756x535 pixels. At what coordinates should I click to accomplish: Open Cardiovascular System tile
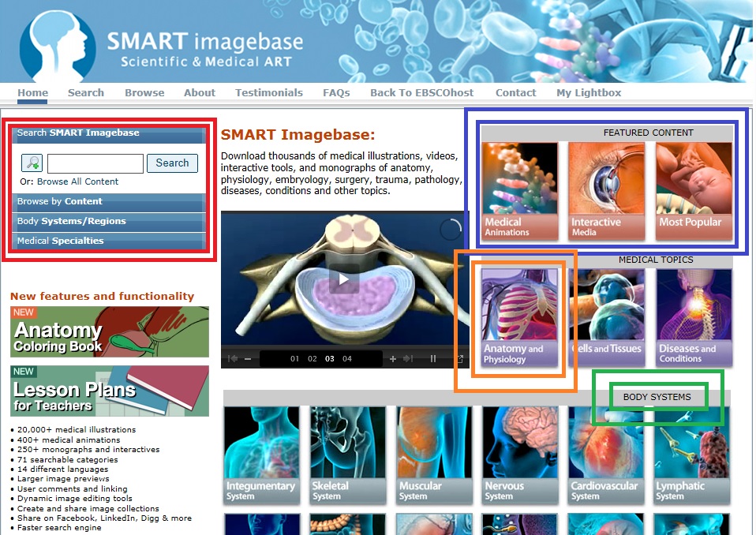point(607,455)
